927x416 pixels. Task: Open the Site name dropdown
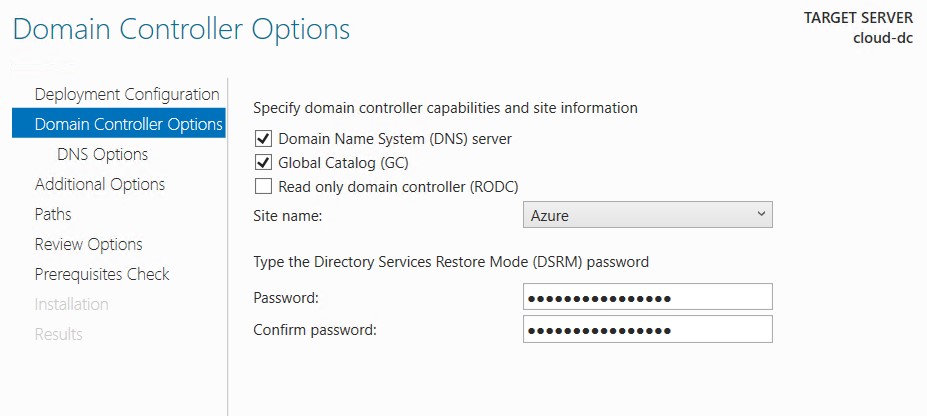pos(647,215)
